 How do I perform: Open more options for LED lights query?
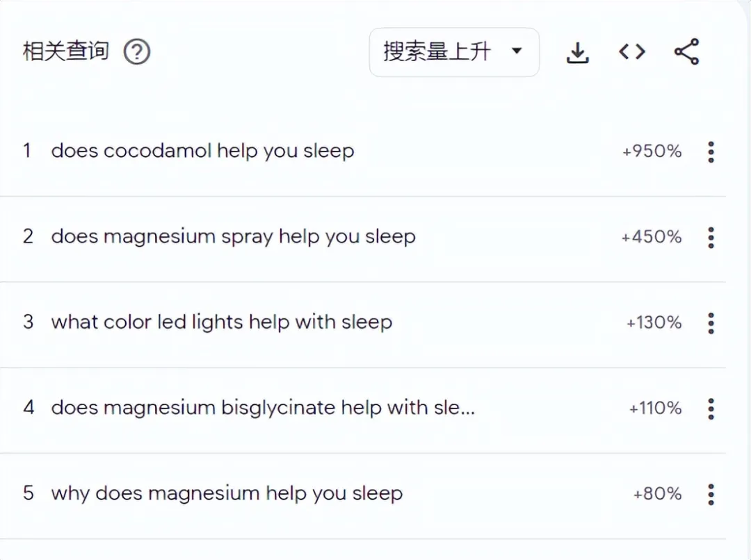click(x=711, y=322)
